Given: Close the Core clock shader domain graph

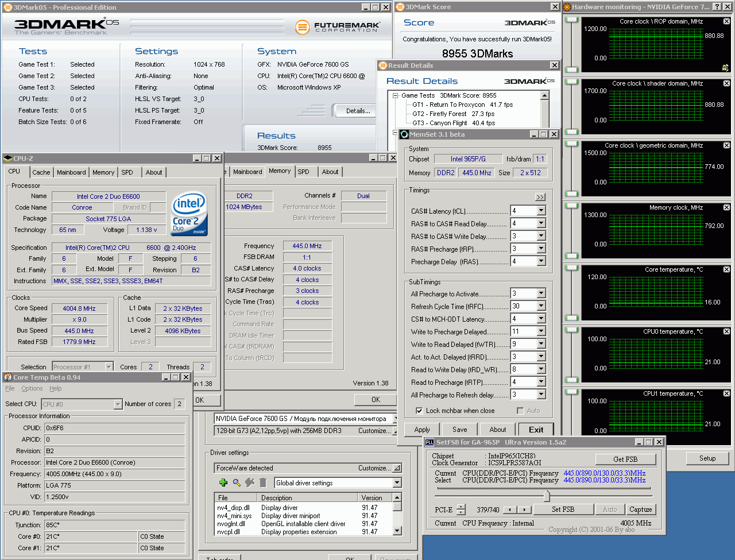Looking at the screenshot, I should click(x=726, y=83).
